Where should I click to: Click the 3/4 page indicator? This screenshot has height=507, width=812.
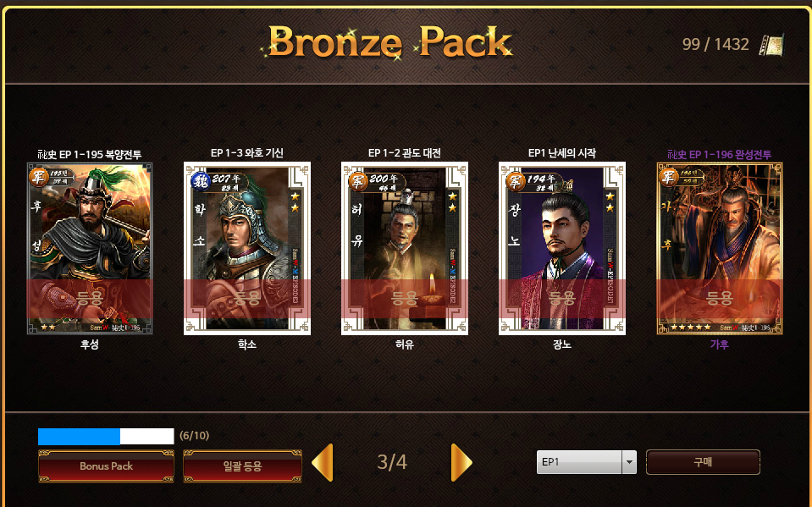click(x=392, y=462)
